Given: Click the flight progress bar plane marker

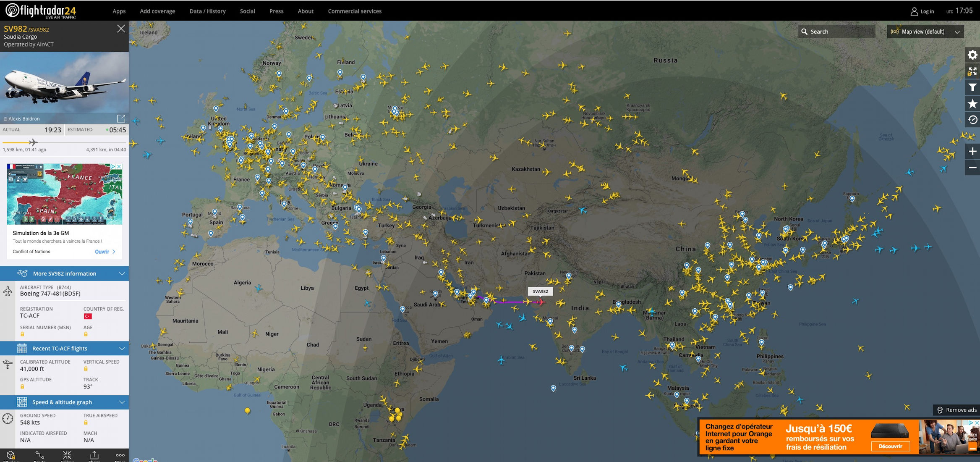Looking at the screenshot, I should coord(33,142).
